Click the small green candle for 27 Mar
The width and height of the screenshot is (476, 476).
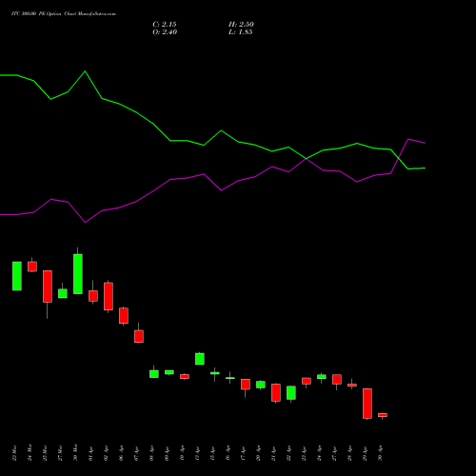[x=63, y=293]
